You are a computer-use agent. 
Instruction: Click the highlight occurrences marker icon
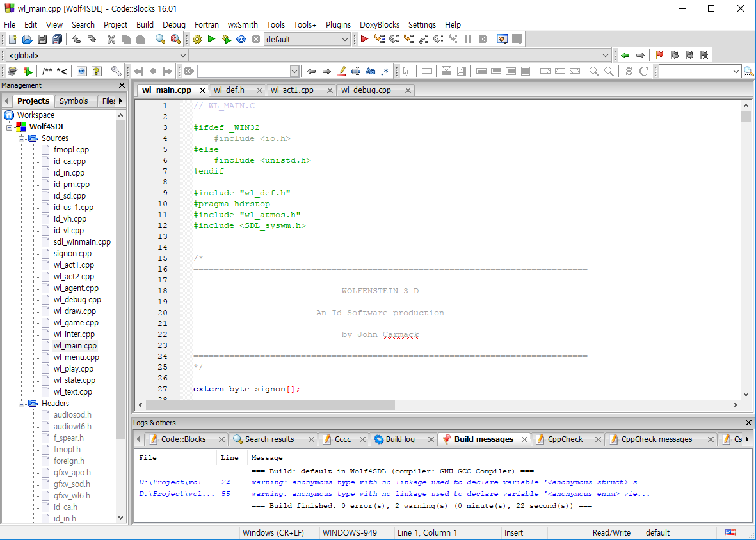coord(341,71)
